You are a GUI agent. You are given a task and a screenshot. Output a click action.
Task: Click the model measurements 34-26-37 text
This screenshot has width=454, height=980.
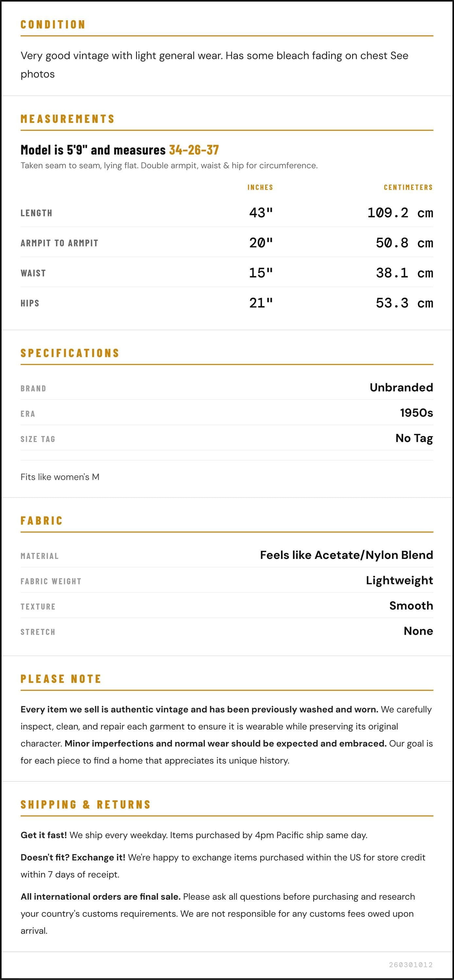(x=194, y=150)
